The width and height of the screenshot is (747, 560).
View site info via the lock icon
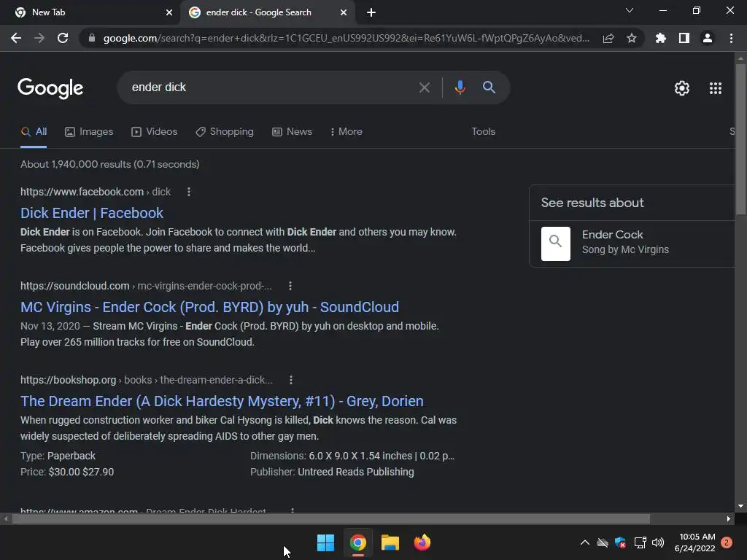coord(92,38)
